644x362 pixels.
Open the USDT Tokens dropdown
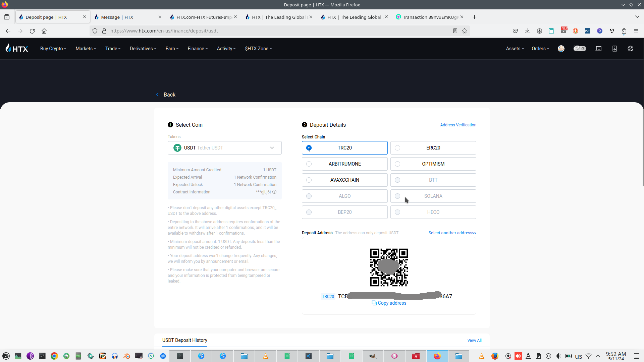(224, 148)
